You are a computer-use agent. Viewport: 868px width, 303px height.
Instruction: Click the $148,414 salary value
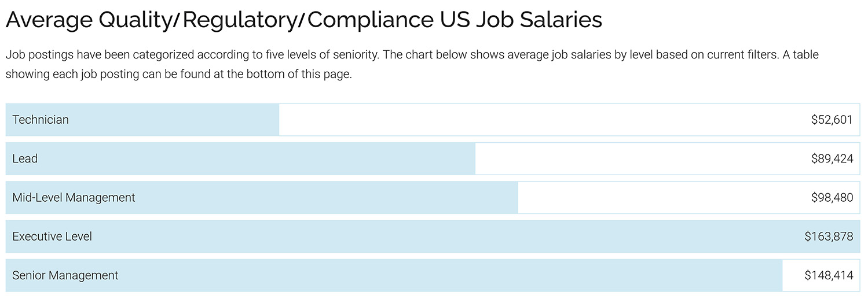click(x=829, y=276)
